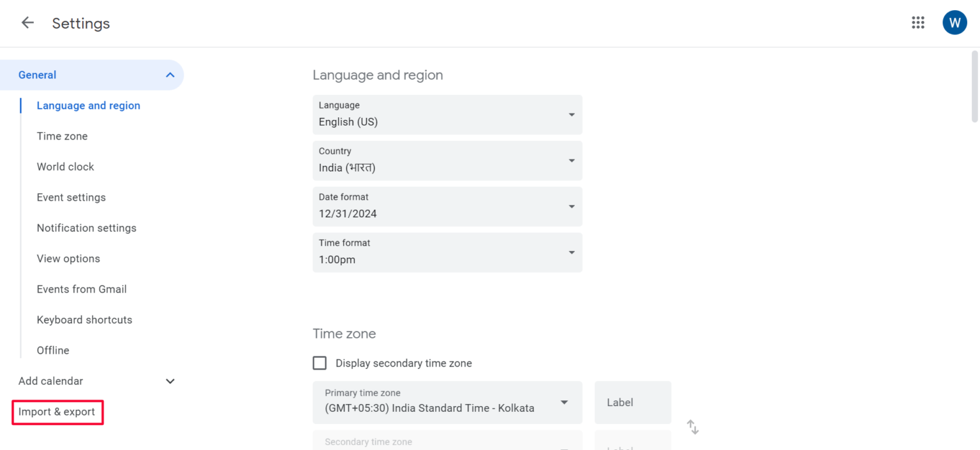
Task: Click the swap time zones arrows icon
Action: [693, 427]
